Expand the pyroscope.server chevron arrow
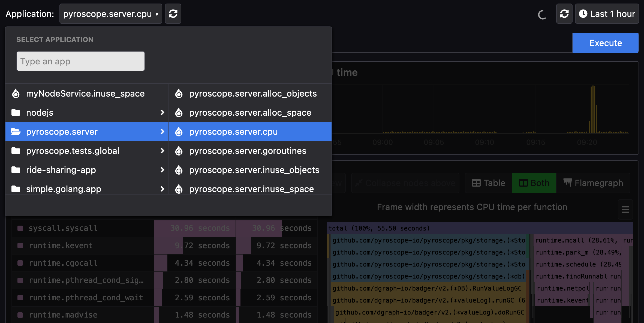This screenshot has width=644, height=323. 162,131
